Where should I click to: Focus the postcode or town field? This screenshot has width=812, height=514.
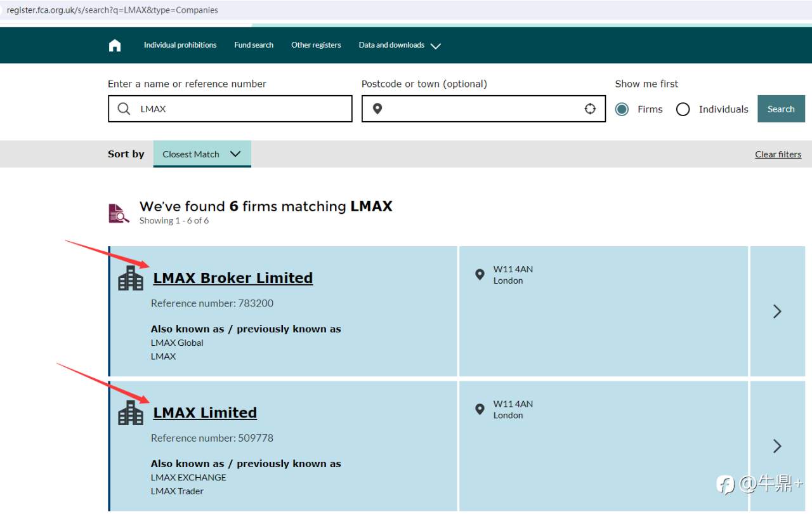(x=483, y=109)
